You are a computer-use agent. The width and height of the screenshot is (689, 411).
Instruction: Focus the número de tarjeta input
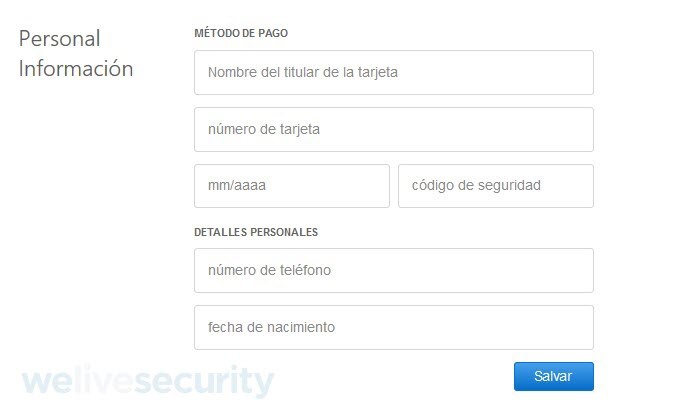[393, 130]
